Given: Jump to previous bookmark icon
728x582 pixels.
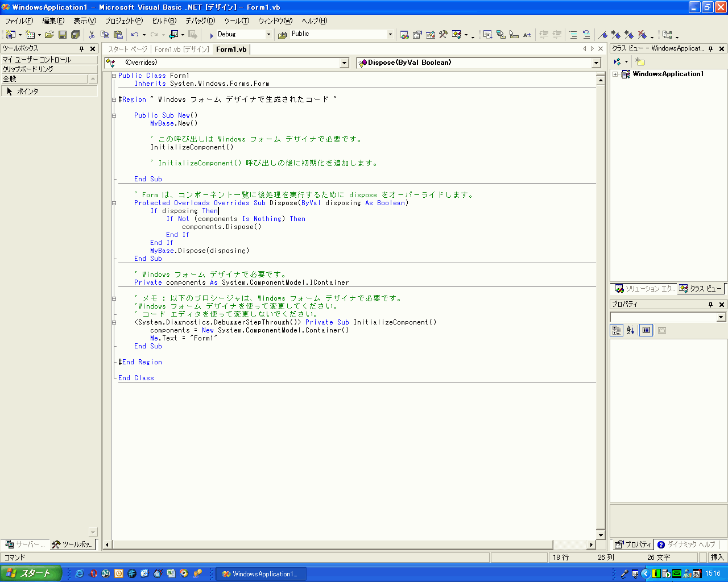Looking at the screenshot, I should click(629, 35).
